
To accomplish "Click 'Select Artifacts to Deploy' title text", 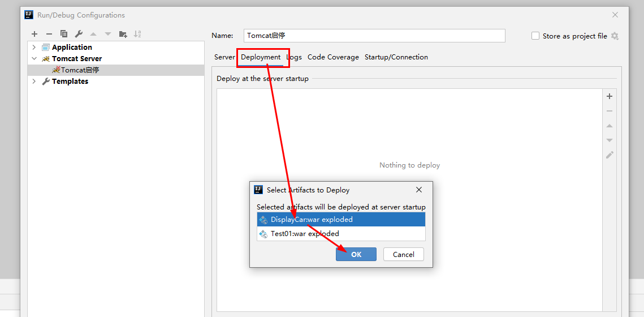I will [x=308, y=190].
